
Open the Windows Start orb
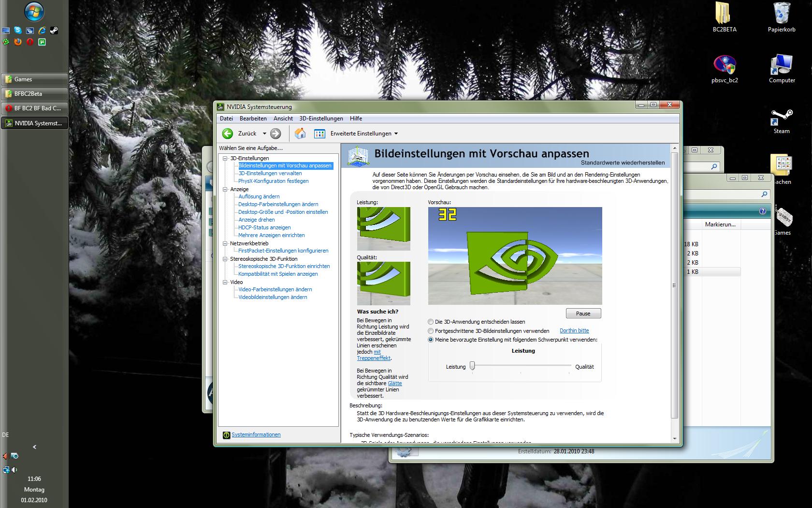(34, 12)
